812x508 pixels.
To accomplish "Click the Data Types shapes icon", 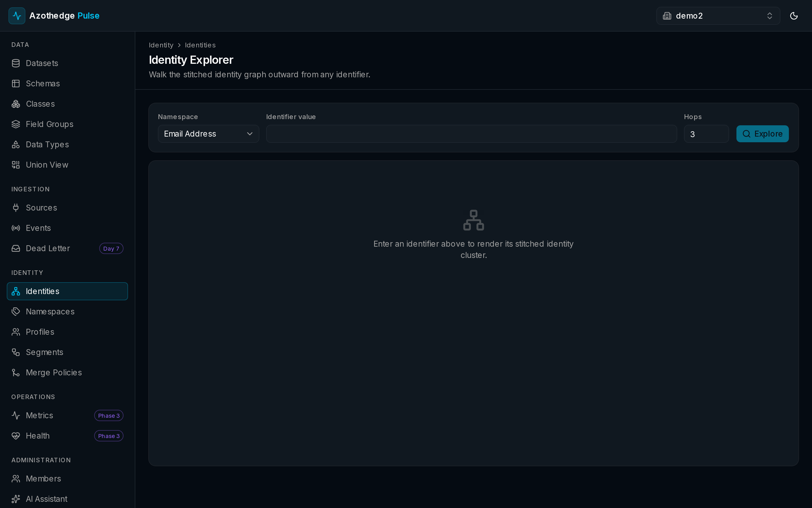I will pos(16,144).
